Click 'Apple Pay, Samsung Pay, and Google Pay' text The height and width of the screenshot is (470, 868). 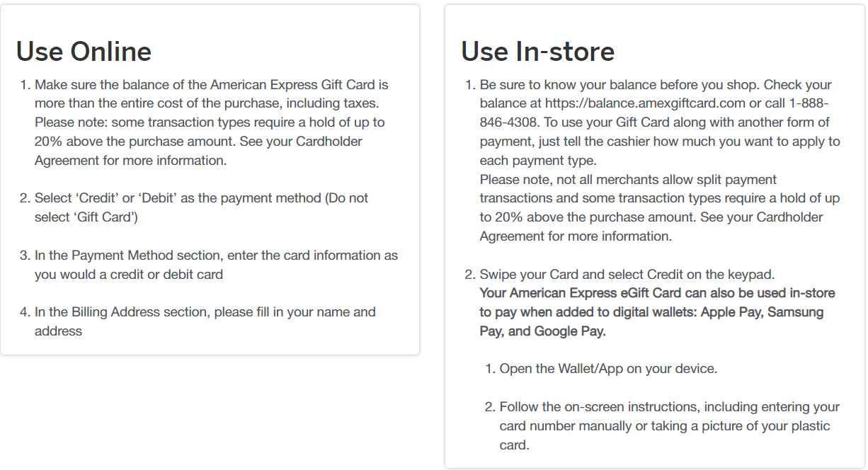point(651,321)
